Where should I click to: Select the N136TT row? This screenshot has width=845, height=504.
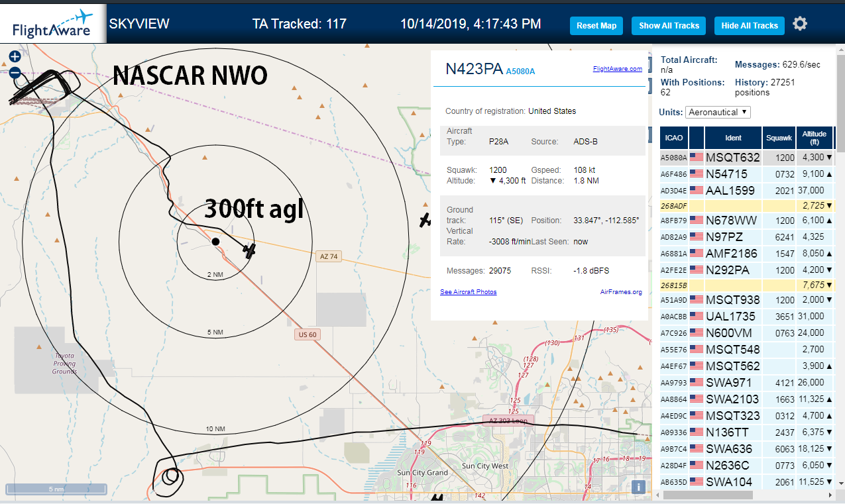coord(746,432)
